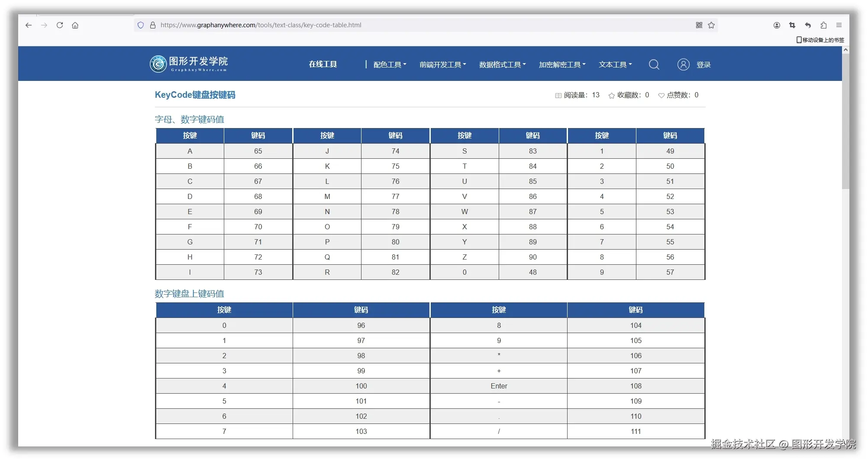Click the 登录 login link
The height and width of the screenshot is (462, 868).
click(x=703, y=64)
